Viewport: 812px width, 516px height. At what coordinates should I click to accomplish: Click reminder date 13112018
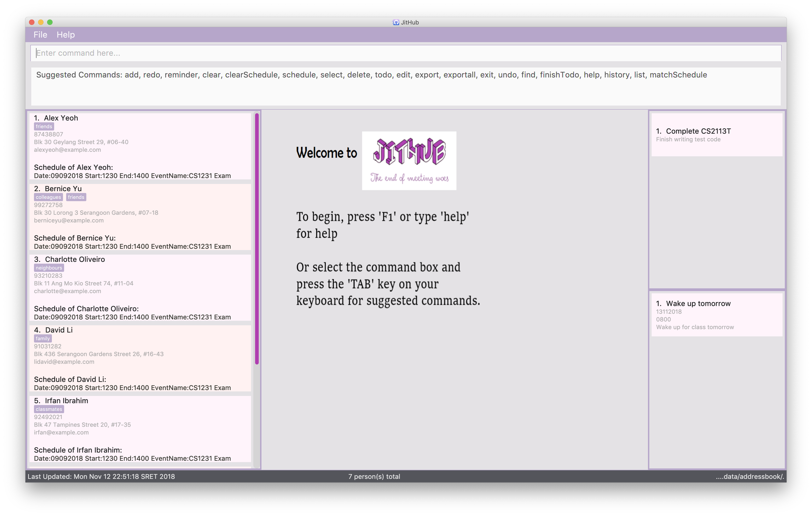click(669, 312)
